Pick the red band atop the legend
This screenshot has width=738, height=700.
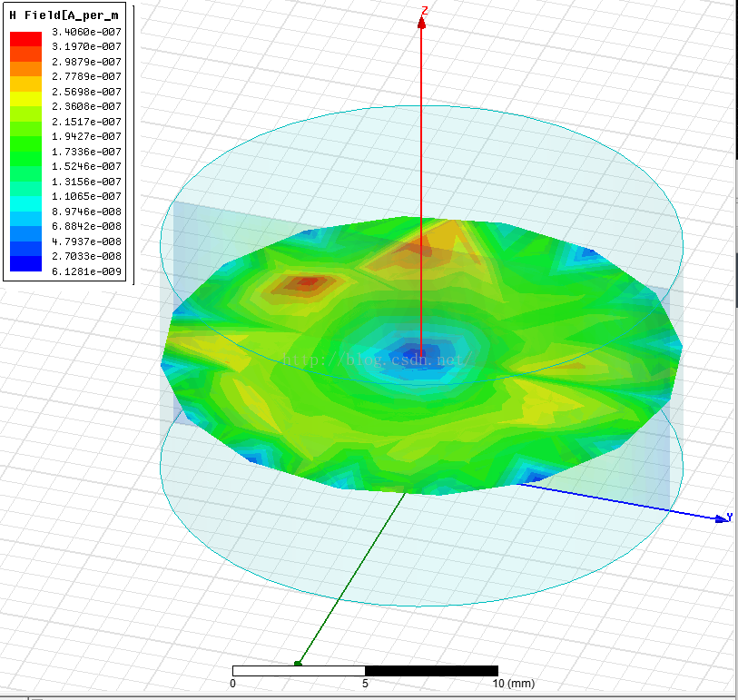point(26,39)
